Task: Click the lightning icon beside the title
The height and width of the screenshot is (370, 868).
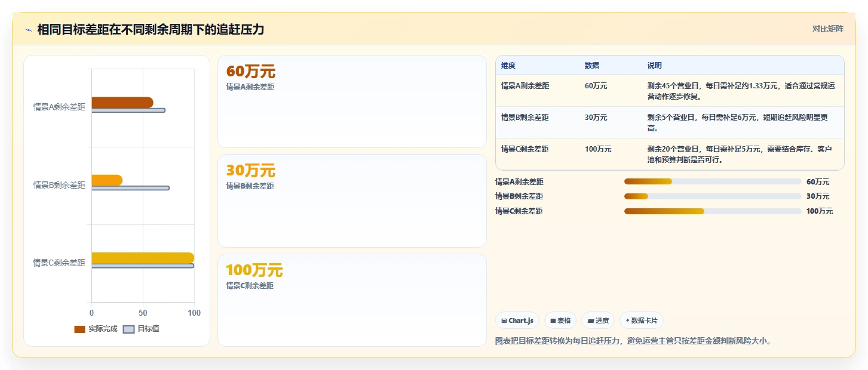Action: (29, 30)
